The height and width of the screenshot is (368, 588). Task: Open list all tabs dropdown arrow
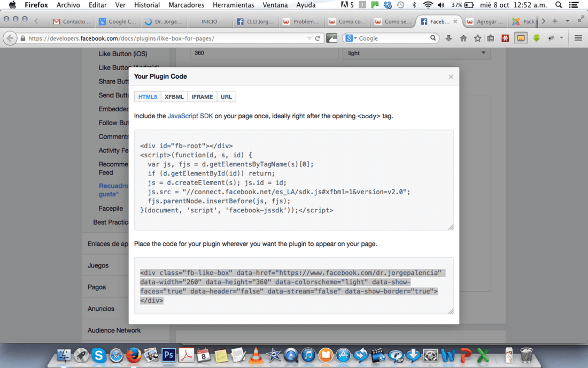click(567, 21)
